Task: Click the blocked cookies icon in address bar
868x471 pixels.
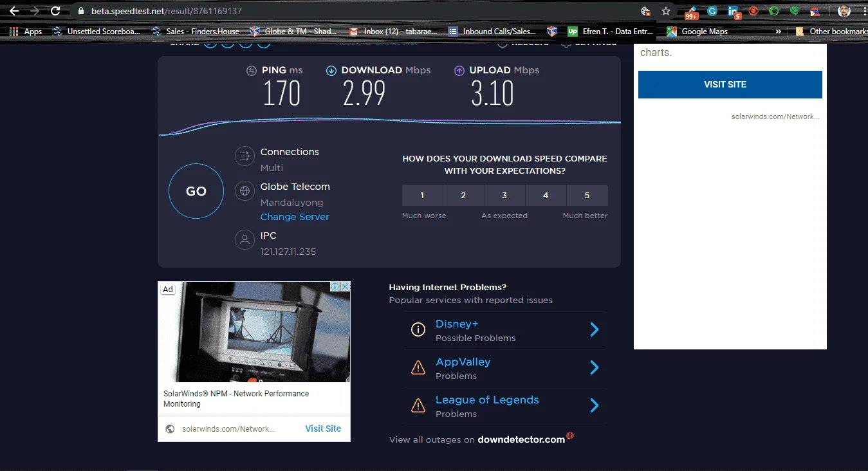Action: tap(646, 11)
